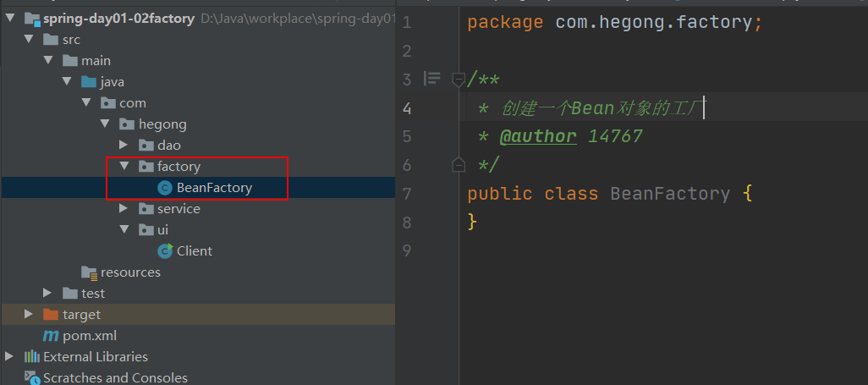Image resolution: width=868 pixels, height=385 pixels.
Task: Select External Libraries label
Action: [x=96, y=357]
